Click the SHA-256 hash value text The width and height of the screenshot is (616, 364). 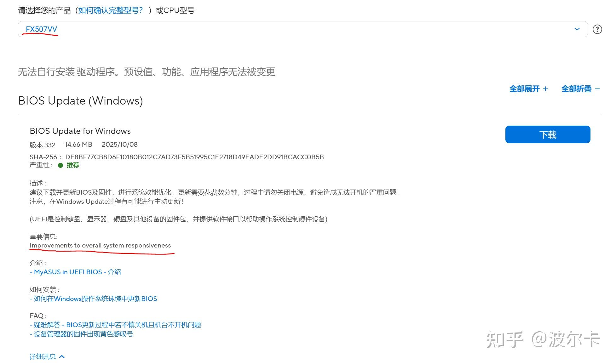click(194, 157)
